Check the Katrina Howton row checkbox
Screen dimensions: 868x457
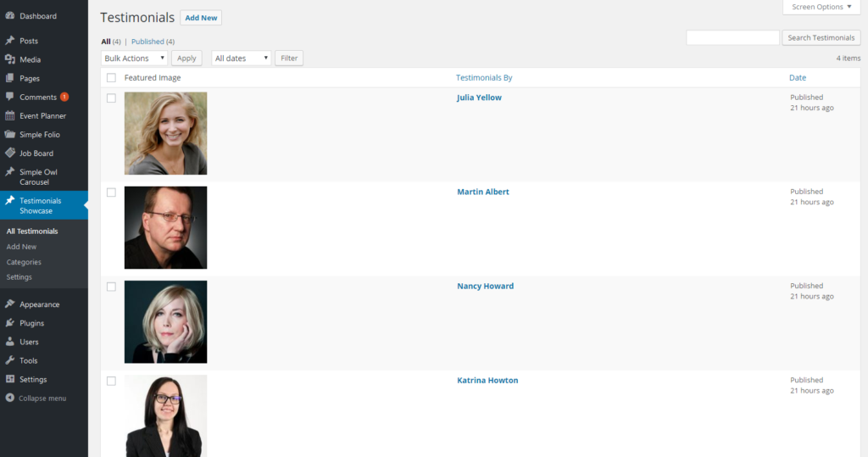111,381
